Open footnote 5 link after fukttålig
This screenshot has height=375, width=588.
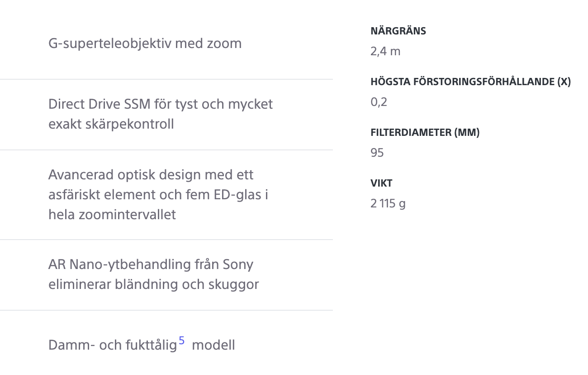pos(181,340)
